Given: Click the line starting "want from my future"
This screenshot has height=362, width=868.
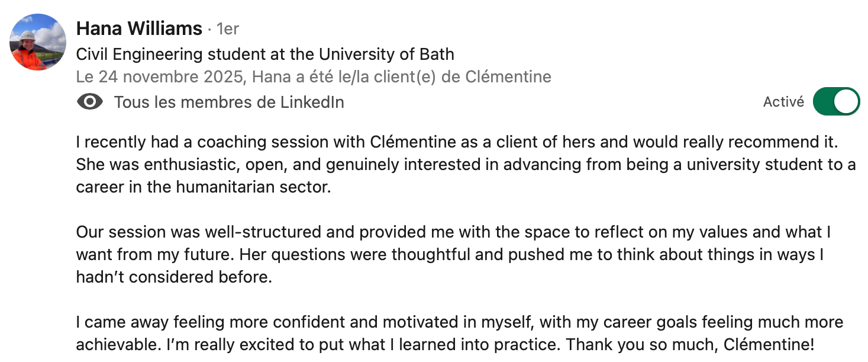Looking at the screenshot, I should click(450, 255).
